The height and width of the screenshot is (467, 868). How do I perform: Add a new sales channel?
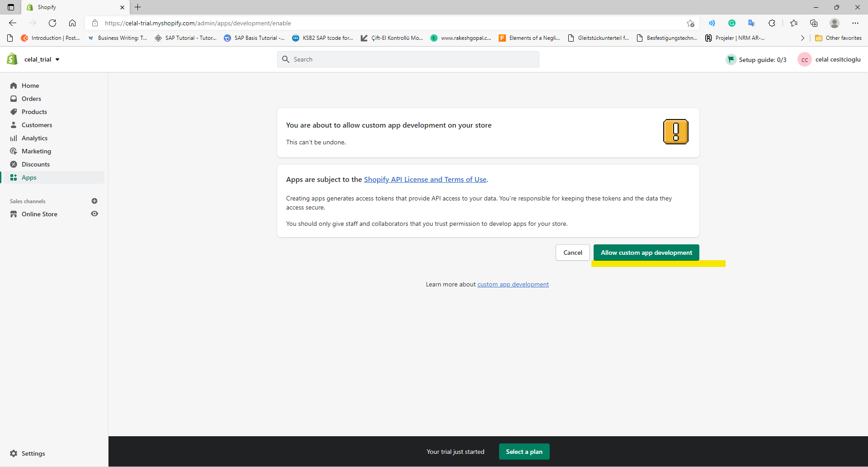(94, 201)
